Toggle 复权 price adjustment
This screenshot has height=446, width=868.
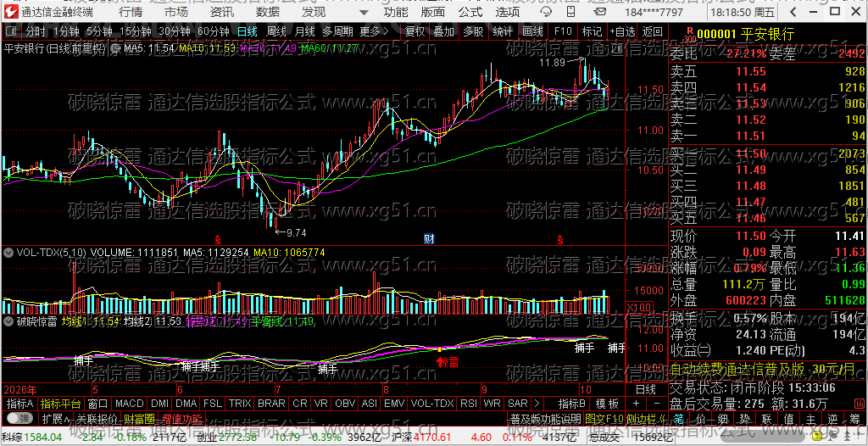415,31
